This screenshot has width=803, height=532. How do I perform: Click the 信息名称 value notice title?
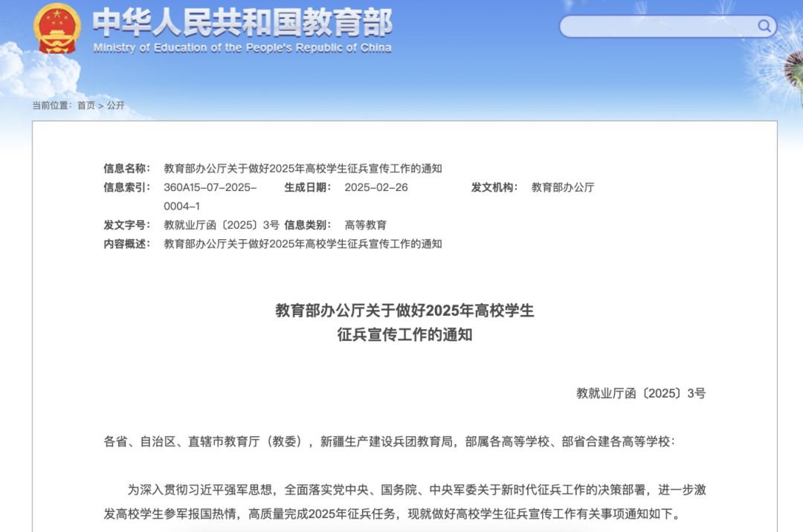click(x=303, y=169)
